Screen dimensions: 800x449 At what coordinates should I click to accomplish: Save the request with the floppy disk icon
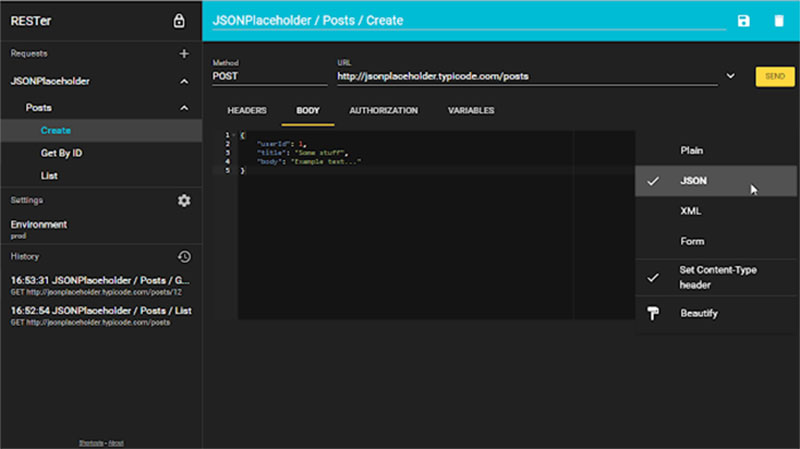[743, 21]
